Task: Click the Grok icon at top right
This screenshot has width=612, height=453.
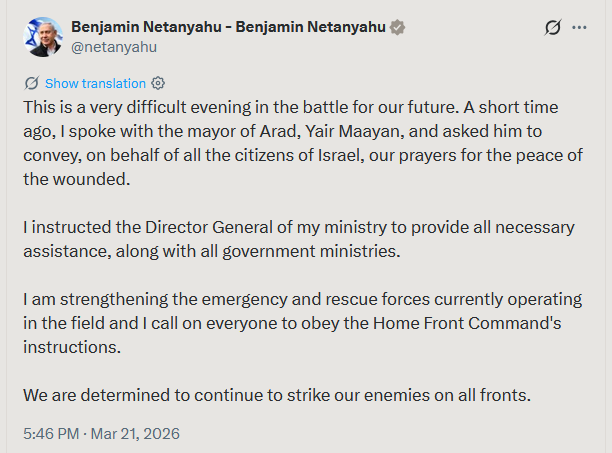Action: (552, 27)
